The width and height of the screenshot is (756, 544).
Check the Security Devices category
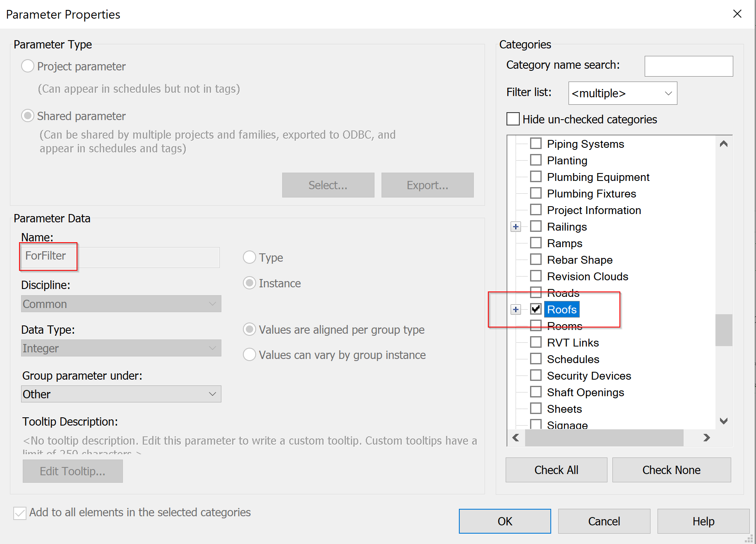(x=536, y=375)
